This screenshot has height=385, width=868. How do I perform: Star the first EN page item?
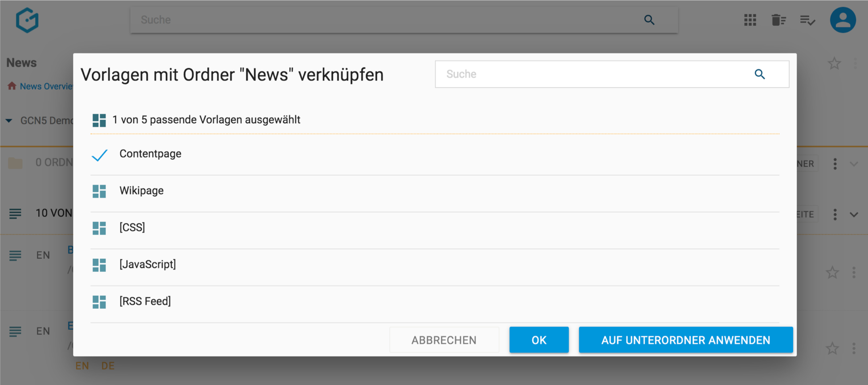[x=832, y=272]
